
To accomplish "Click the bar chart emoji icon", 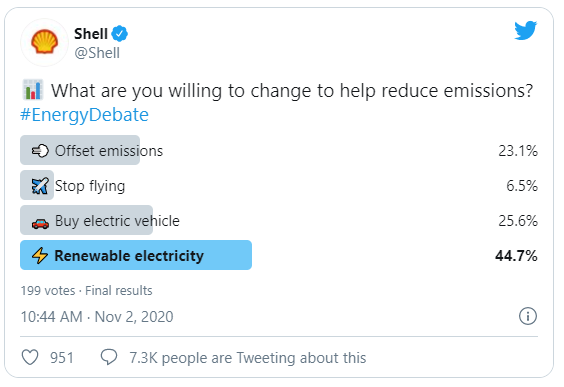I will pyautogui.click(x=32, y=90).
